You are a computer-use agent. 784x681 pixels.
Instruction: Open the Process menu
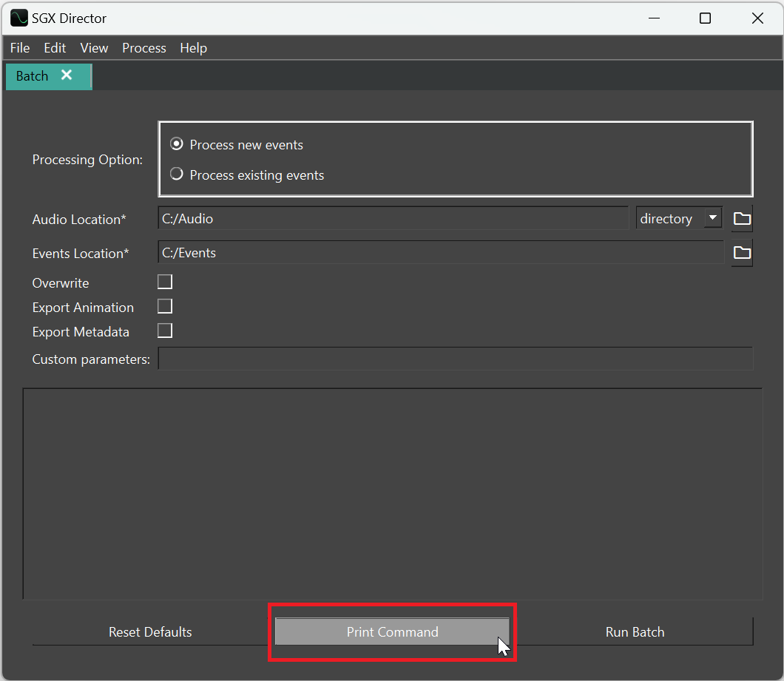[x=143, y=48]
